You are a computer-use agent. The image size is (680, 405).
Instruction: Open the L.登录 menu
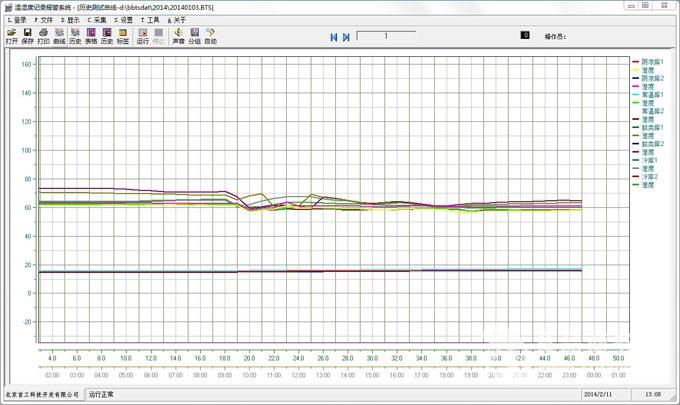tap(17, 20)
